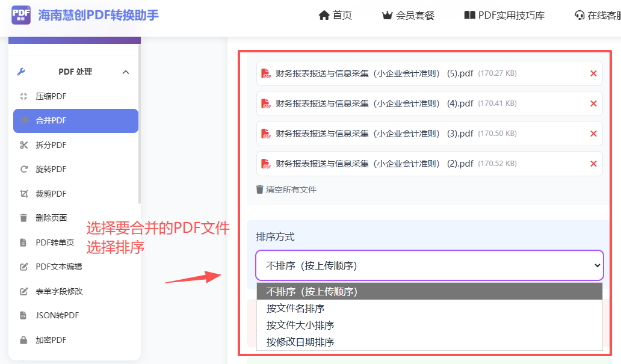
Task: Click the lock icon beside 加密PDF
Action: [x=23, y=340]
